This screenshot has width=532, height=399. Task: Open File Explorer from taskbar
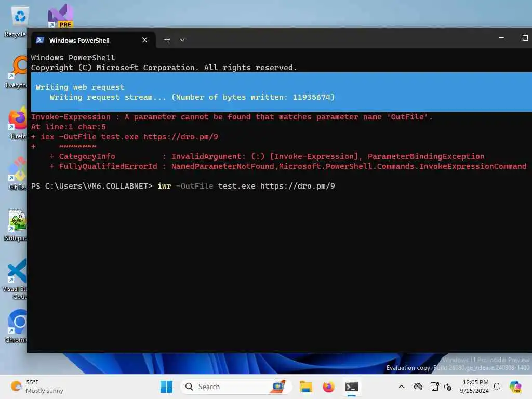click(305, 387)
